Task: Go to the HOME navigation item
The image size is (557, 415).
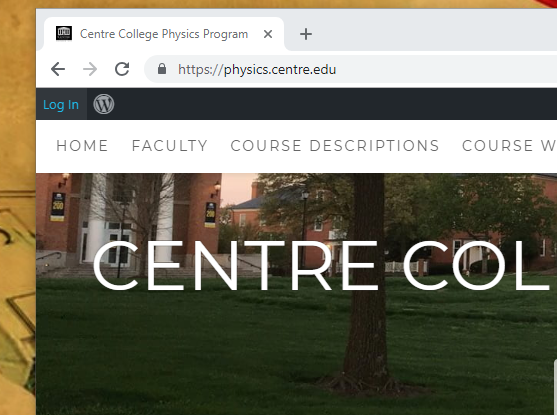Action: (x=82, y=146)
